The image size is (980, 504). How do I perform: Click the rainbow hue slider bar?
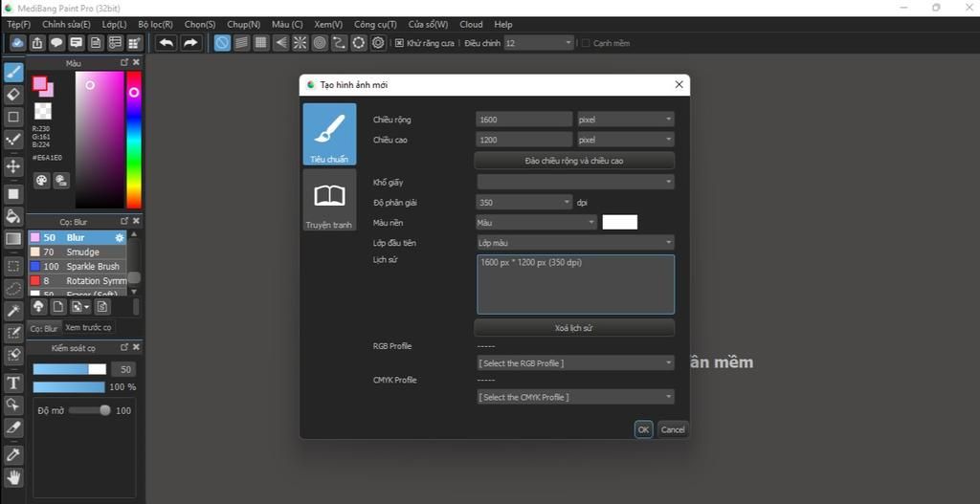pyautogui.click(x=134, y=140)
